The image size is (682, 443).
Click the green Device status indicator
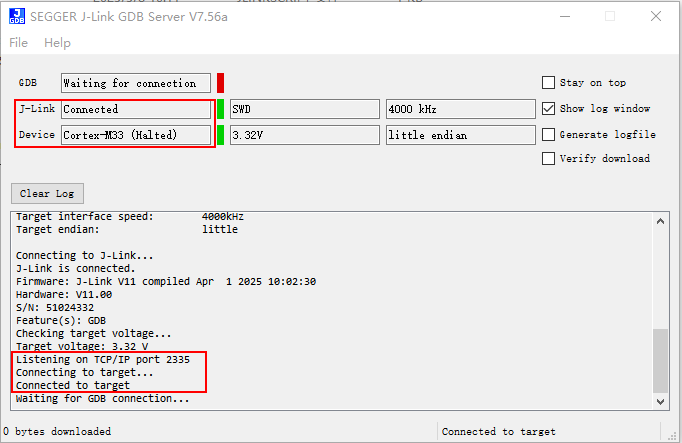(220, 135)
